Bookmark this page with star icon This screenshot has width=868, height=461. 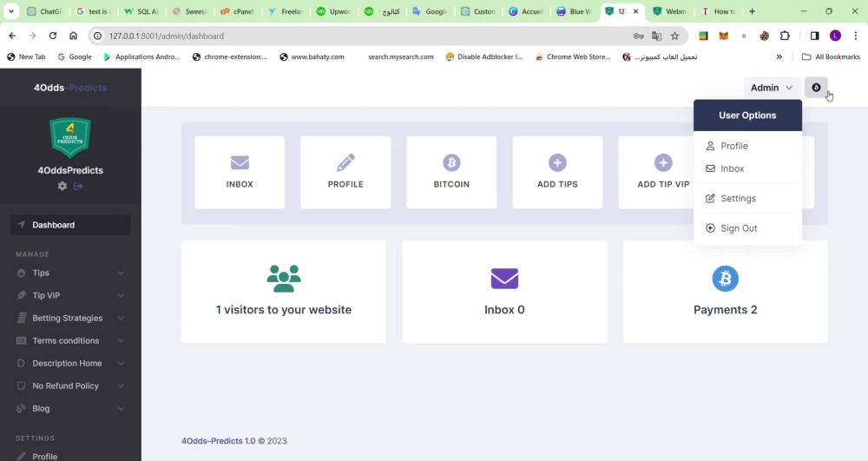674,36
